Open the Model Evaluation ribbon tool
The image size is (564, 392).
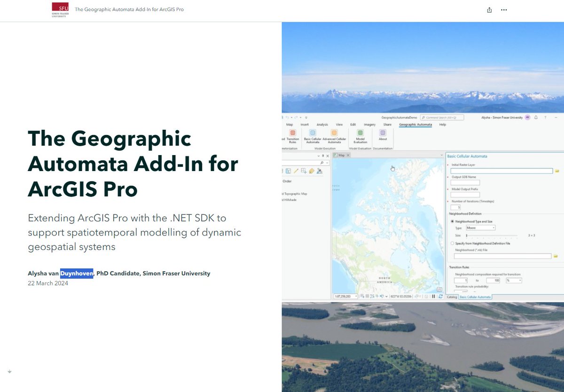360,136
